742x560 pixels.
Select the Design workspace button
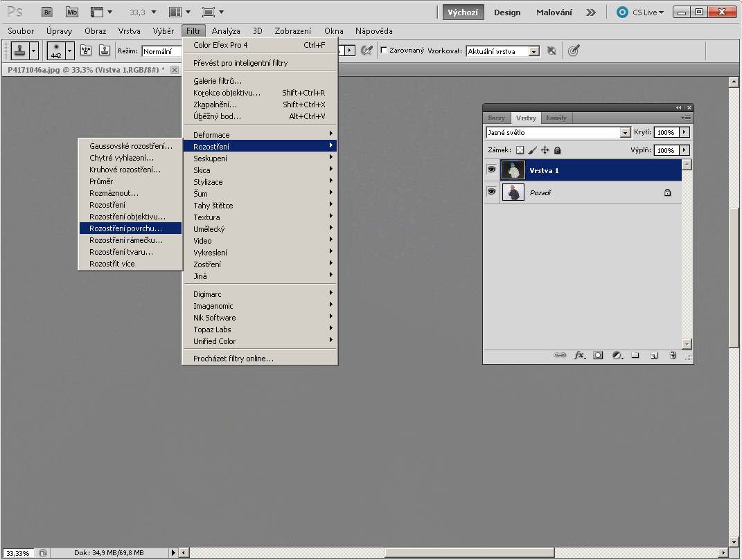pos(507,12)
